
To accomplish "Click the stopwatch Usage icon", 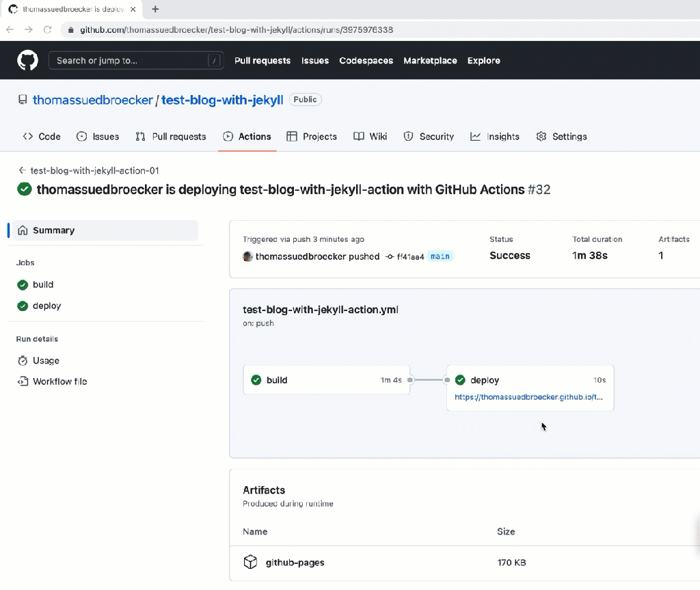I will [23, 360].
